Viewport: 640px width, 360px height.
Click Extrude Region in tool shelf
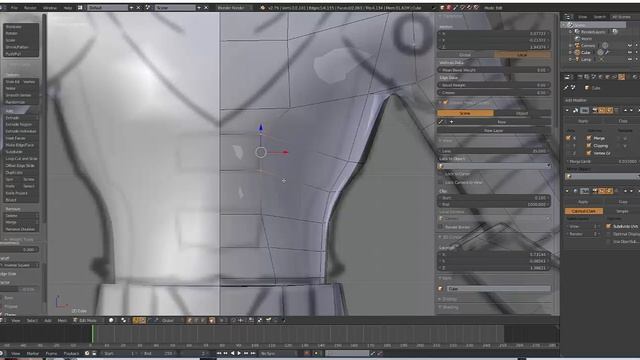pyautogui.click(x=21, y=124)
